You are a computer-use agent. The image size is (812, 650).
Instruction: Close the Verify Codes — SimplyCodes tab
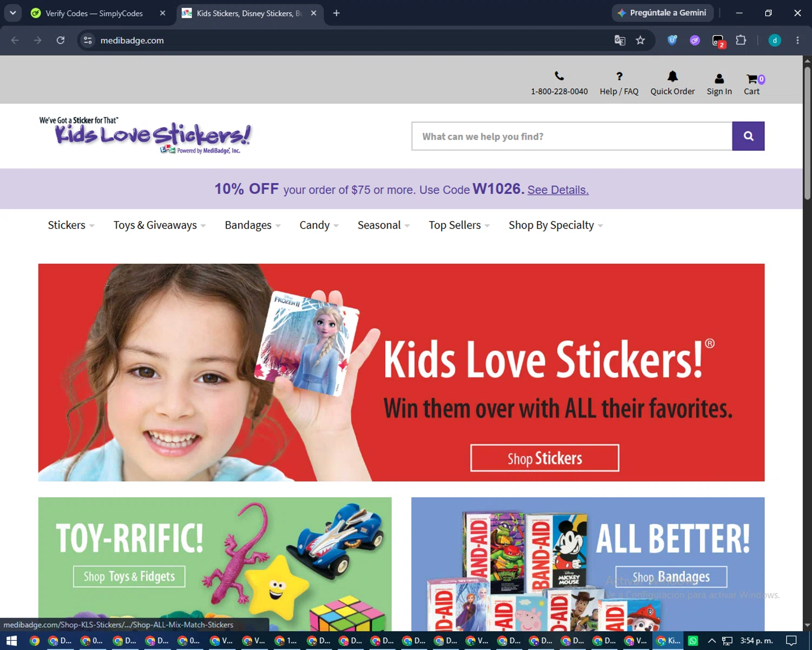tap(162, 13)
